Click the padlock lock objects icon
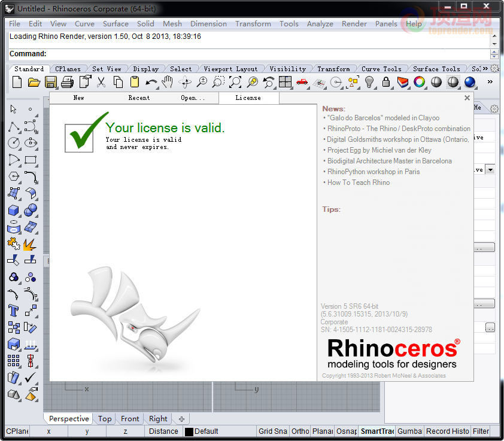Viewport: 504px width, 441px height. (x=386, y=83)
